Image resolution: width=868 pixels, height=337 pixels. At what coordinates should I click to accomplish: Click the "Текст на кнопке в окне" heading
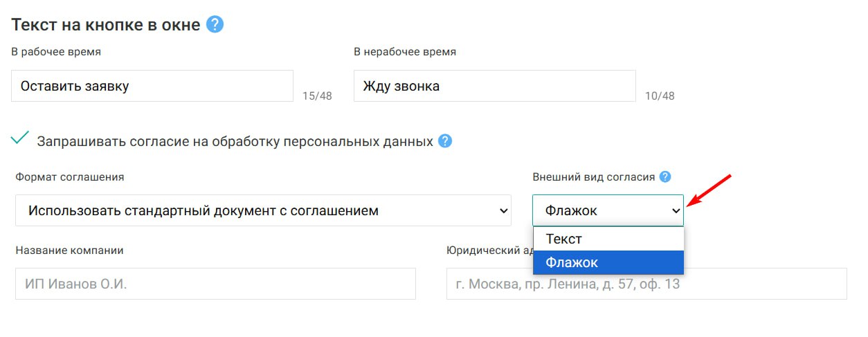tap(106, 25)
